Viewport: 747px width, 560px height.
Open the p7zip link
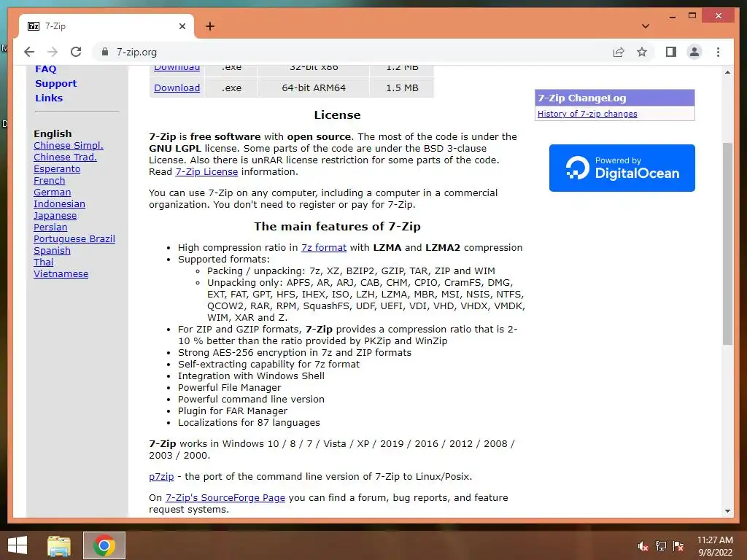(x=161, y=476)
